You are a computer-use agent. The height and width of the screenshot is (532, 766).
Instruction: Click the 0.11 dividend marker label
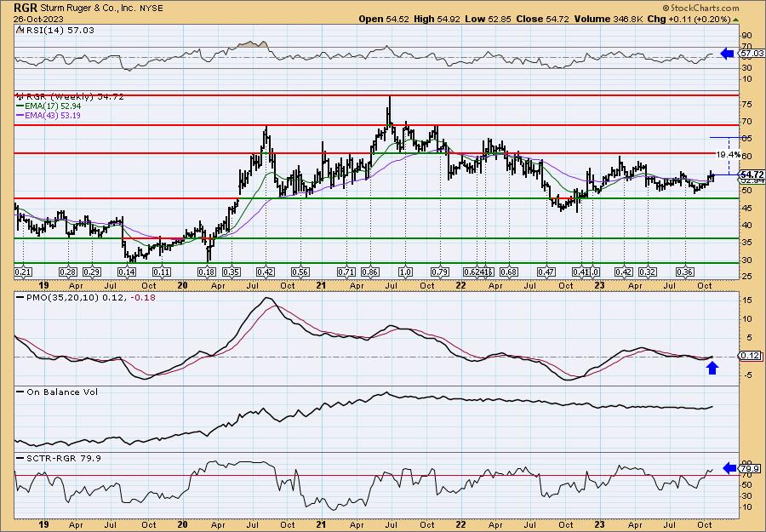pyautogui.click(x=162, y=272)
